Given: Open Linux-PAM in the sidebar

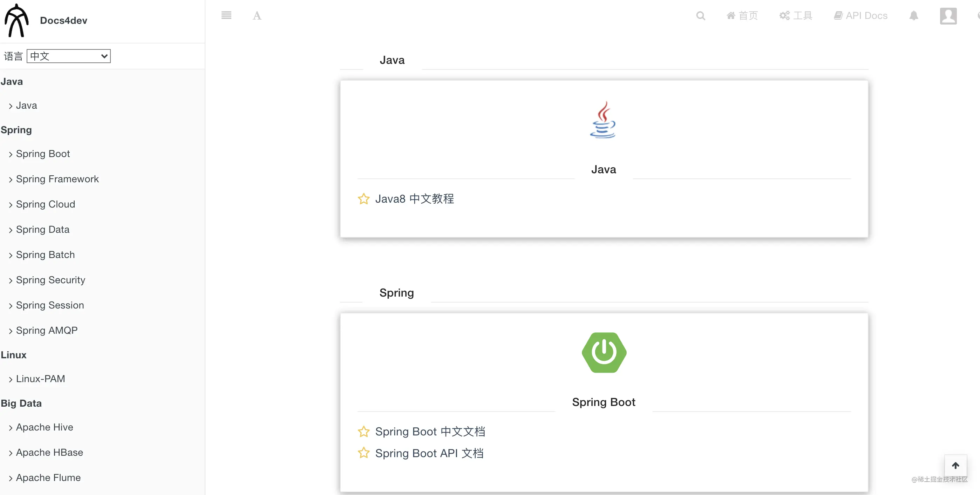Looking at the screenshot, I should click(x=41, y=379).
